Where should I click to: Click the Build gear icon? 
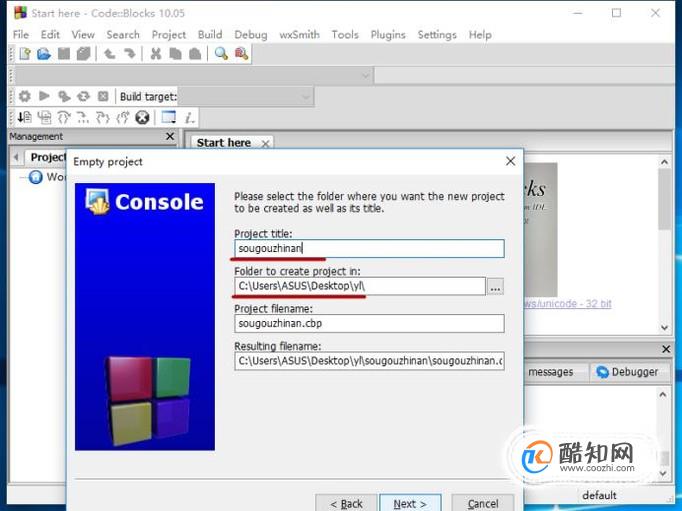(x=25, y=96)
